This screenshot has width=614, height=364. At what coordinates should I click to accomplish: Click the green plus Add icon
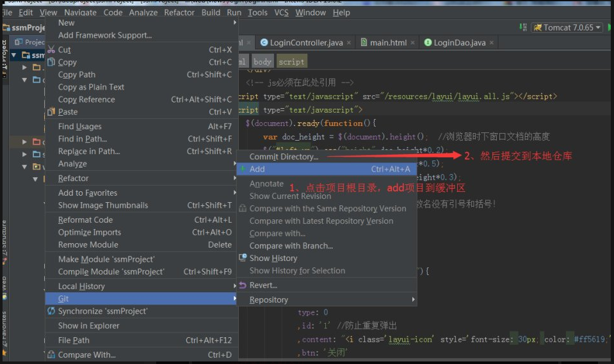pyautogui.click(x=243, y=169)
